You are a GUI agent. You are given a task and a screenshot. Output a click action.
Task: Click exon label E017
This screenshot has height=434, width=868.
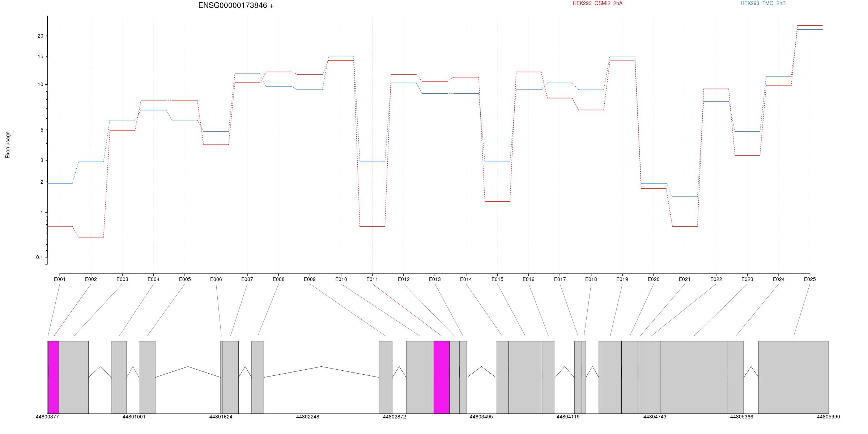coord(560,279)
